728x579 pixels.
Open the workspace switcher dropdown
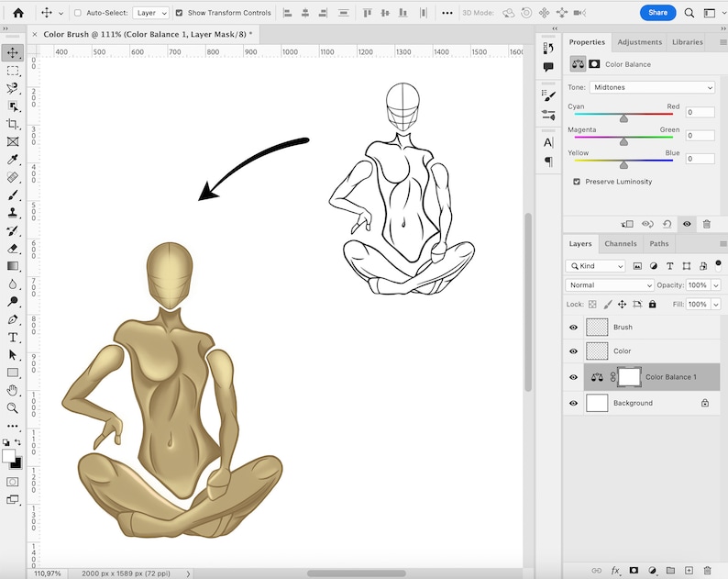[710, 13]
